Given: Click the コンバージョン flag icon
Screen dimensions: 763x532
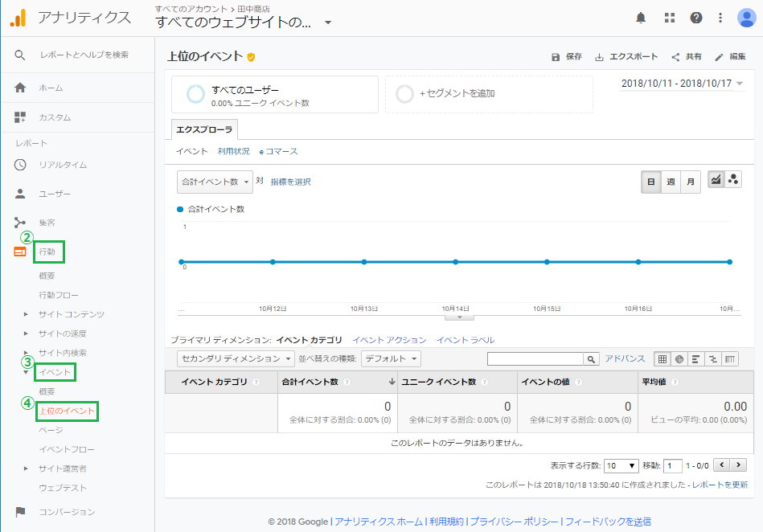Looking at the screenshot, I should click(x=20, y=512).
